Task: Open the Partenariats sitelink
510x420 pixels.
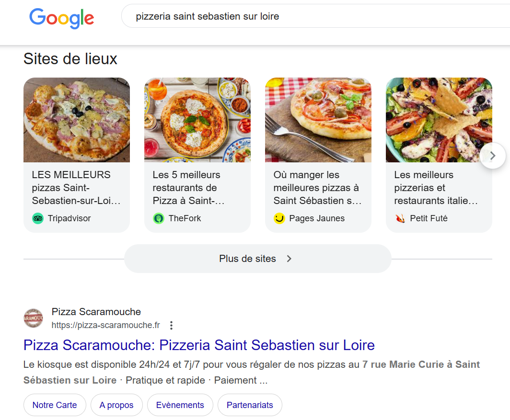Action: coord(250,405)
